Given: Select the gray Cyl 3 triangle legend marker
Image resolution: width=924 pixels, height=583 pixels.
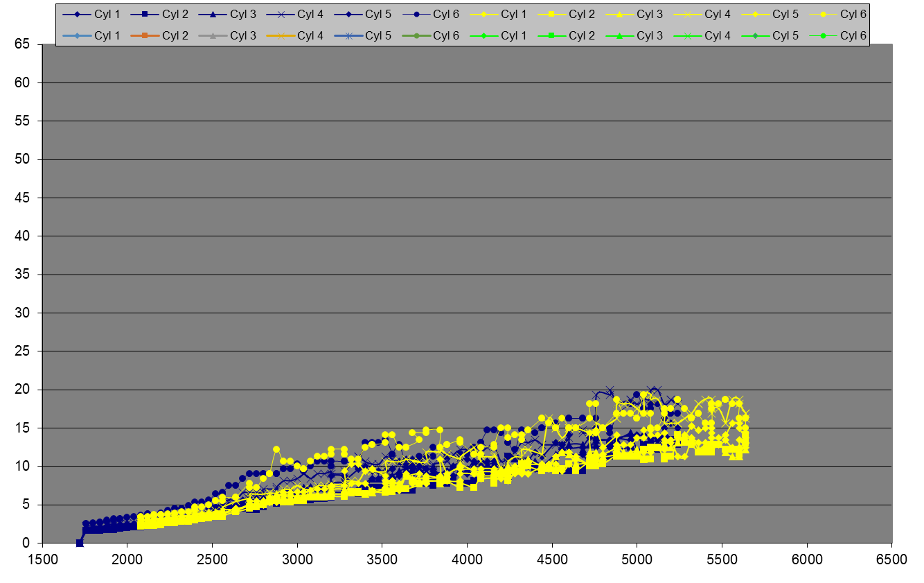Looking at the screenshot, I should [213, 35].
